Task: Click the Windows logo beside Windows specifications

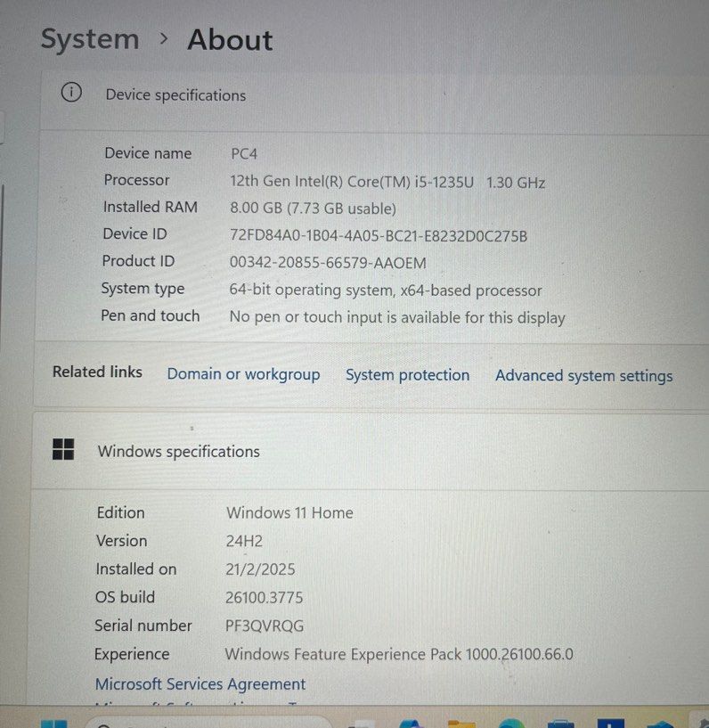Action: pyautogui.click(x=63, y=449)
